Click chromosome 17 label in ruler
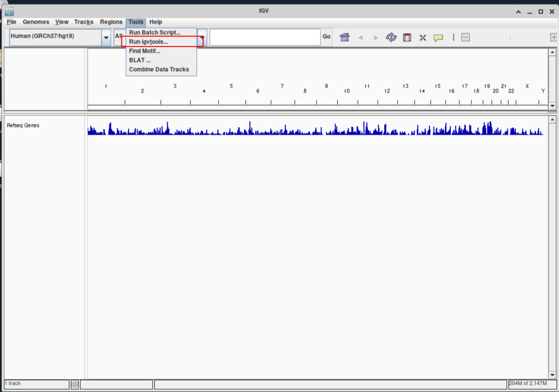The image size is (559, 392). (x=465, y=86)
